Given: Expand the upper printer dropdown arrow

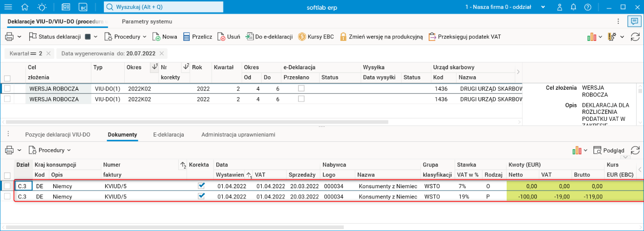Looking at the screenshot, I should [19, 37].
